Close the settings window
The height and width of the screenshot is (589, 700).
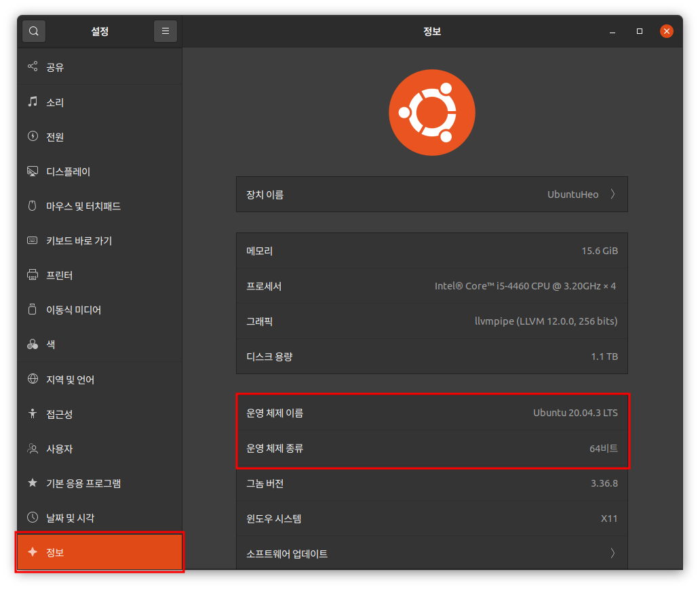[x=667, y=31]
